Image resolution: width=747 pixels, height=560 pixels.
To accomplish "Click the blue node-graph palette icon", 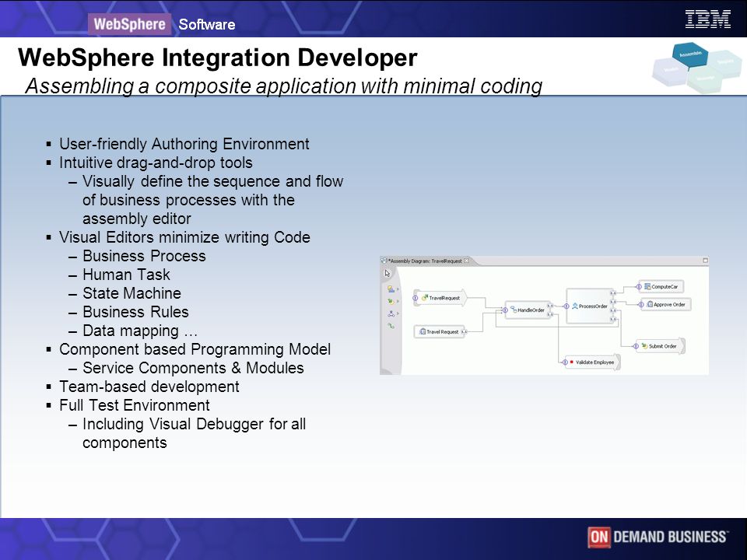I will pos(391,313).
